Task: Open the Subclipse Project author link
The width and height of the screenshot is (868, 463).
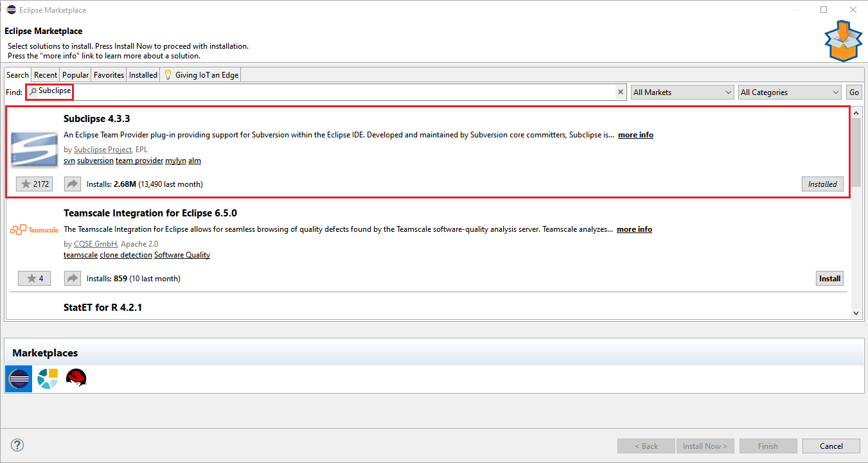Action: click(103, 150)
